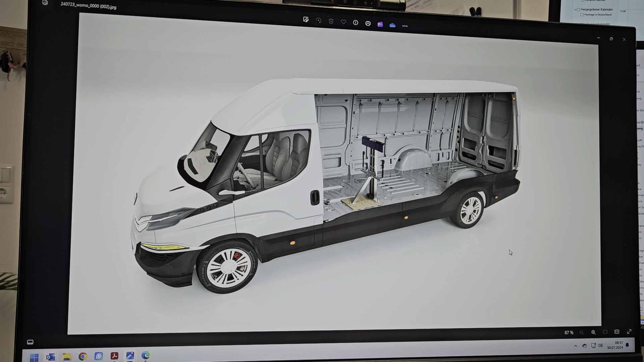This screenshot has width=644, height=362.
Task: Click the cloud sync tray icon
Action: coord(585,346)
